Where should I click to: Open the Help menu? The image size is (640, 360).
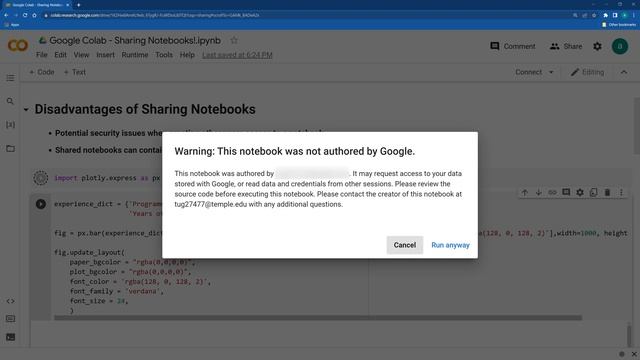(187, 55)
